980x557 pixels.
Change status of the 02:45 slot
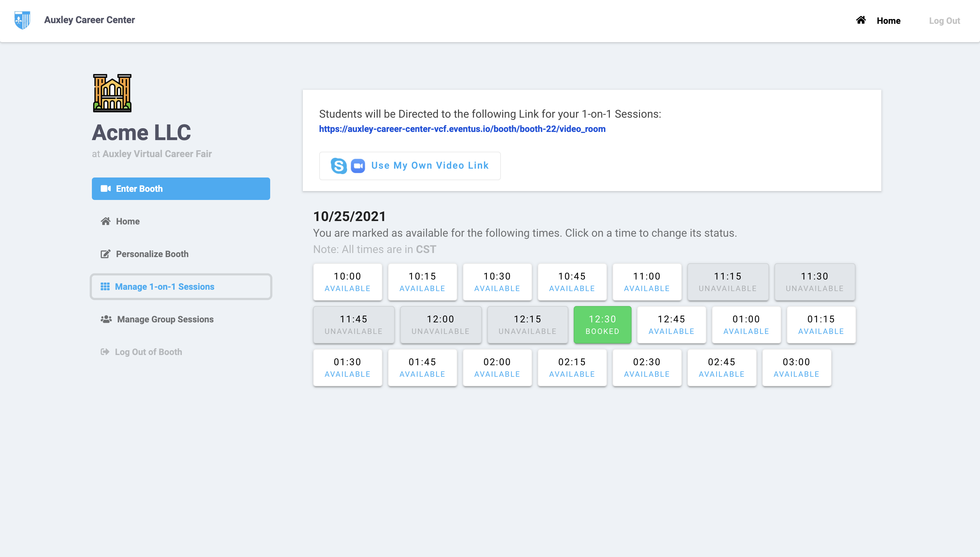[722, 368]
